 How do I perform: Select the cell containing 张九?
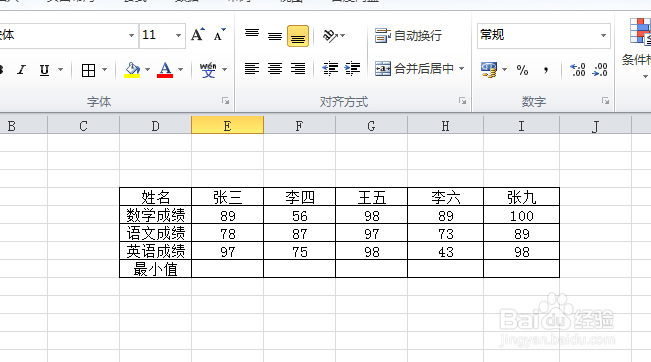pyautogui.click(x=521, y=197)
